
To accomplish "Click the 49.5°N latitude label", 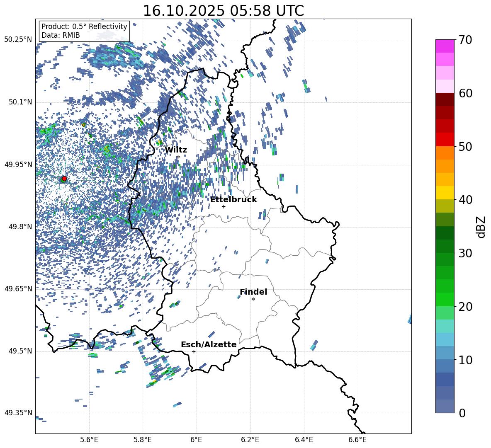I will point(20,351).
